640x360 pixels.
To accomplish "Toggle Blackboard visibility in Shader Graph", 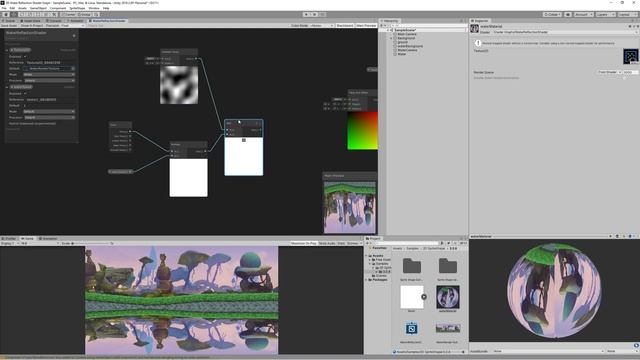I will [344, 25].
